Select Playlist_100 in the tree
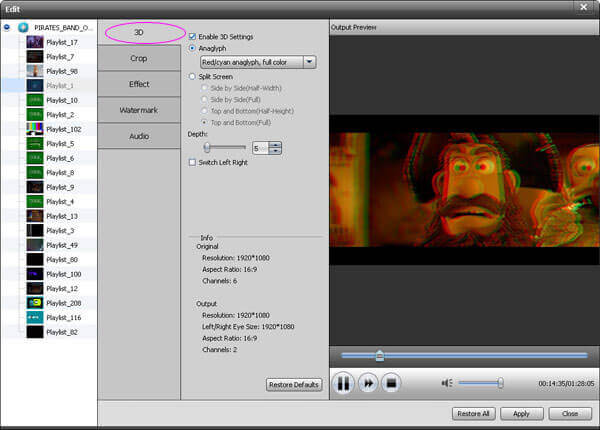Screen dimensions: 600x430 64,274
